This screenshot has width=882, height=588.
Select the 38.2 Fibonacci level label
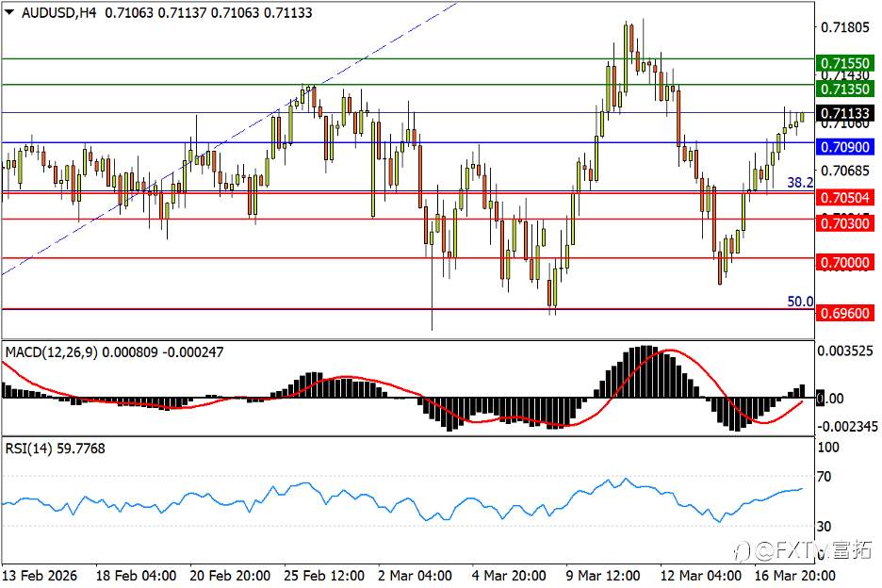800,182
